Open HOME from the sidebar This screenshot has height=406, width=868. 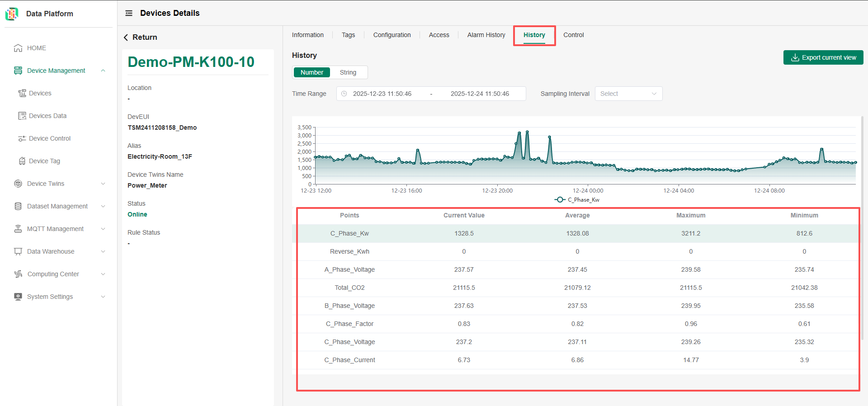pos(36,48)
